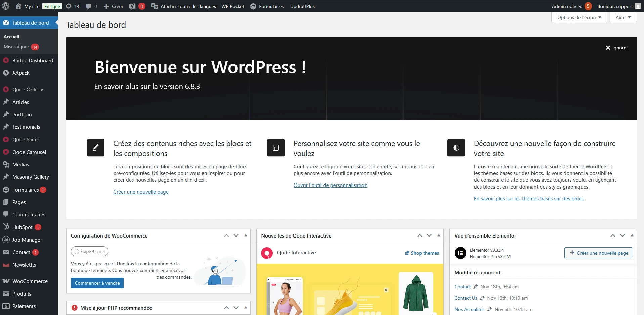Expand the Aide dropdown
This screenshot has height=315, width=644.
(622, 17)
